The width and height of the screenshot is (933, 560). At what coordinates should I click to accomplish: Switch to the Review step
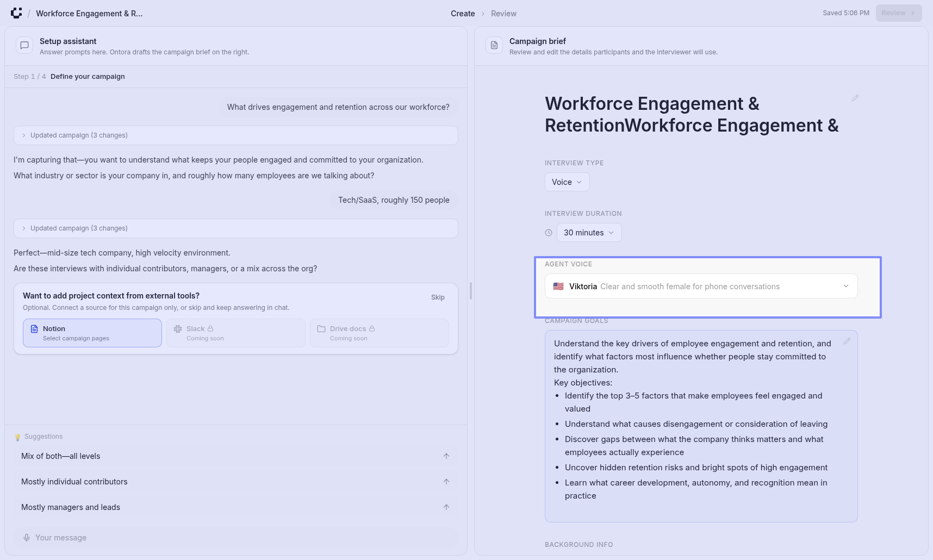coord(503,14)
